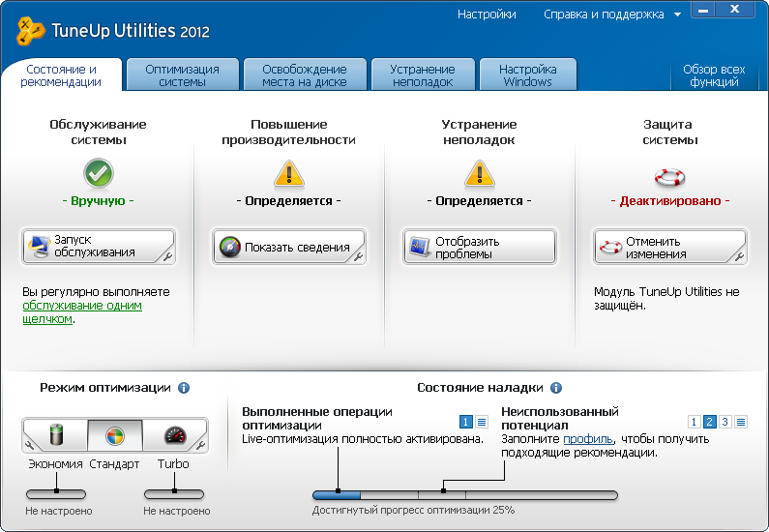Click Turbo slider marked Не настроено
Image resolution: width=769 pixels, height=532 pixels.
174,493
